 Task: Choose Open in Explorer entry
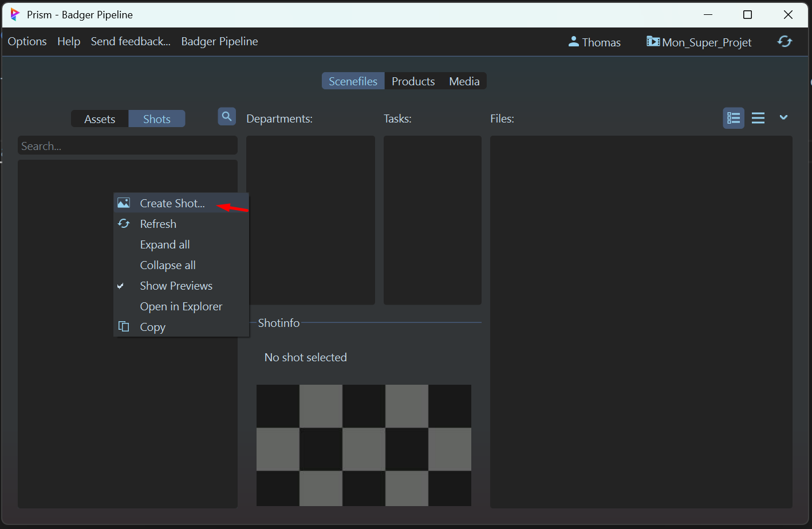coord(181,306)
